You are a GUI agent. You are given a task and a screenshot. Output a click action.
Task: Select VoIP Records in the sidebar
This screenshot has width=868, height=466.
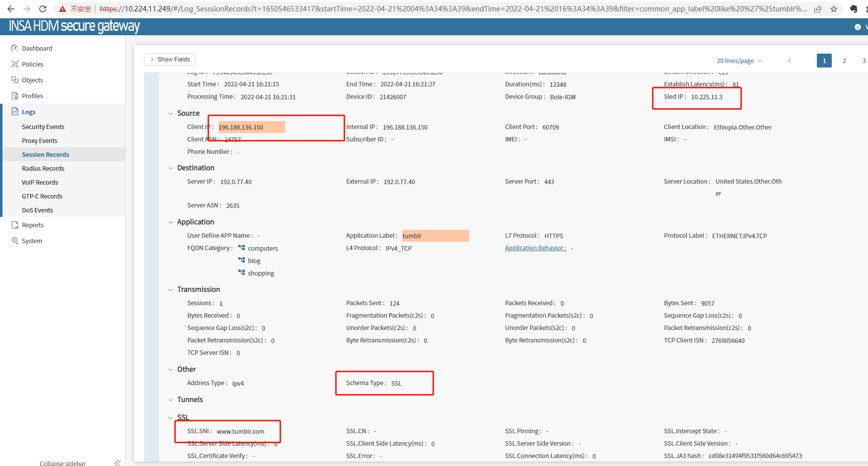tap(40, 183)
